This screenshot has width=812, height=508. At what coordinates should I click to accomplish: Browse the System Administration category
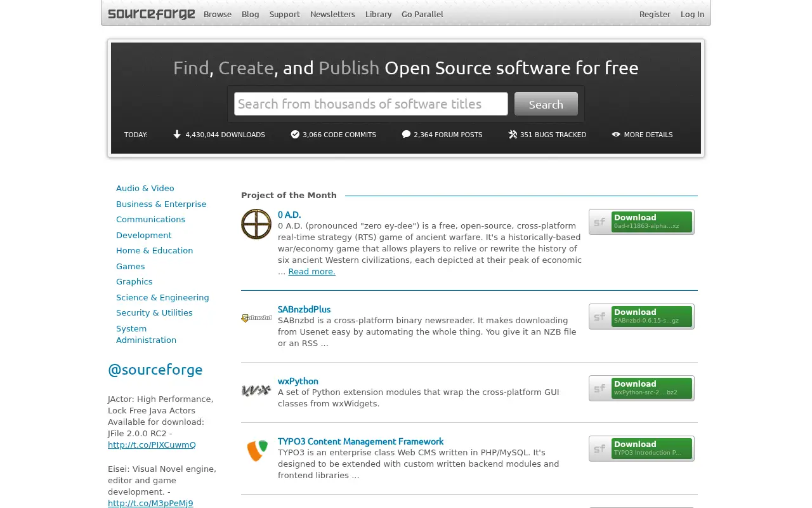point(147,334)
